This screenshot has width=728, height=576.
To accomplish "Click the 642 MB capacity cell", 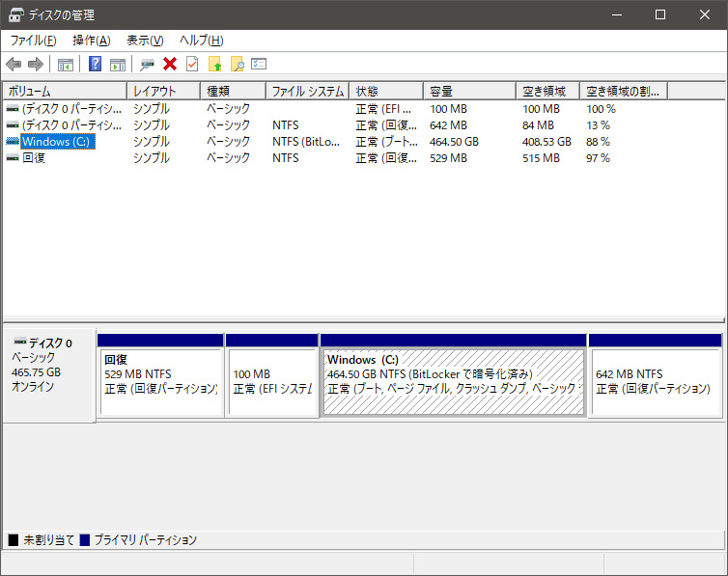I will click(x=449, y=125).
